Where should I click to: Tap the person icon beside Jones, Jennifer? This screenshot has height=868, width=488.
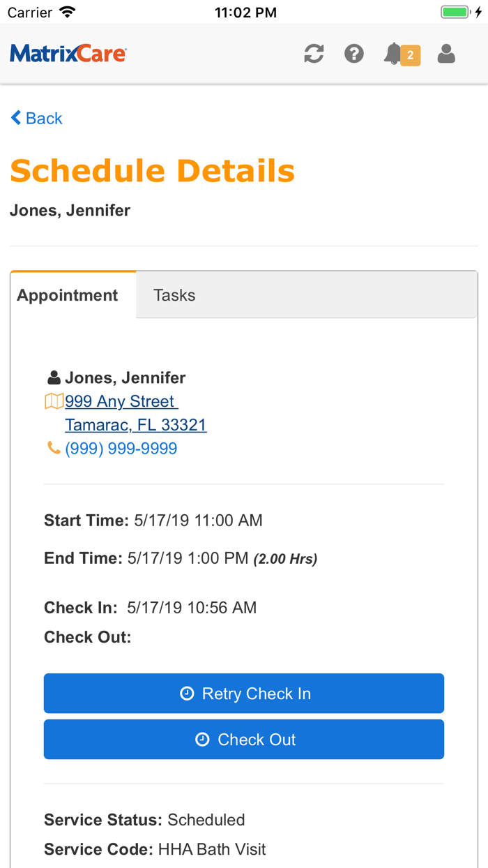click(x=54, y=378)
